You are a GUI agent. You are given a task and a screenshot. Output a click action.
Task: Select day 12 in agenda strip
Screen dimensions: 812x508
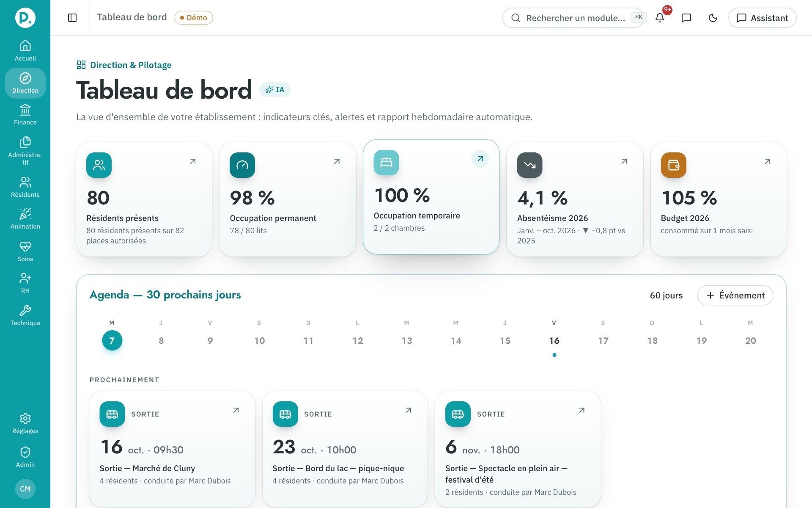click(358, 340)
